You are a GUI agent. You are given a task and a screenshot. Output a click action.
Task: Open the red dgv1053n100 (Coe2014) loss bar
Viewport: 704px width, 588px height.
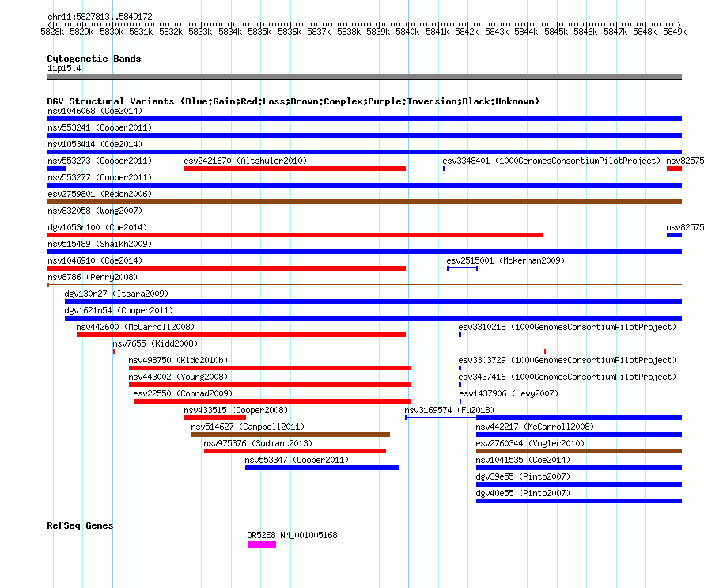pyautogui.click(x=294, y=235)
